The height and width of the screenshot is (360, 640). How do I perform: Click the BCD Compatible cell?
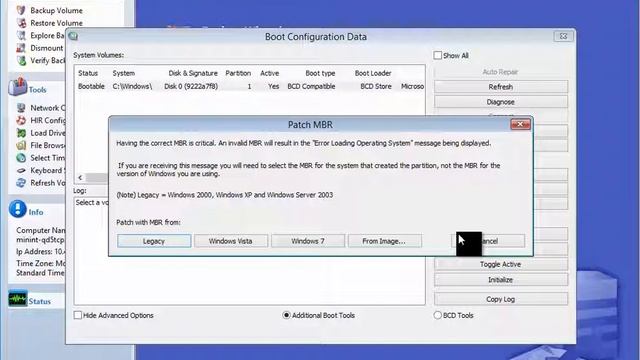(311, 86)
